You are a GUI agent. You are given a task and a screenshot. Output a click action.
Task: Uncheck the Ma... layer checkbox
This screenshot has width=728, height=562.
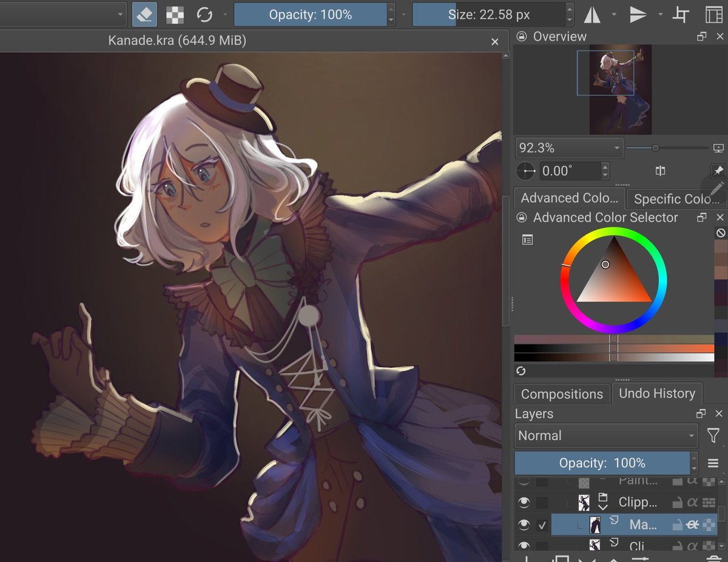point(542,526)
